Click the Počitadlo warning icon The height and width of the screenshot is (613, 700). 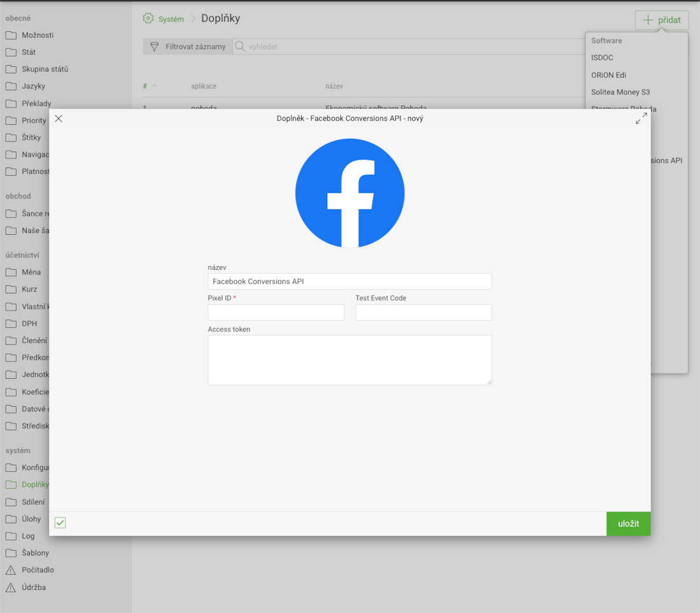click(x=11, y=570)
